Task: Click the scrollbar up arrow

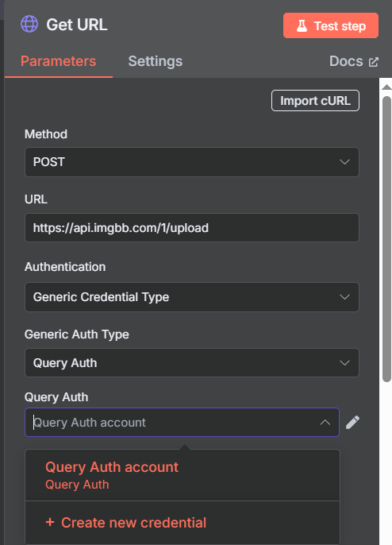Action: 386,87
